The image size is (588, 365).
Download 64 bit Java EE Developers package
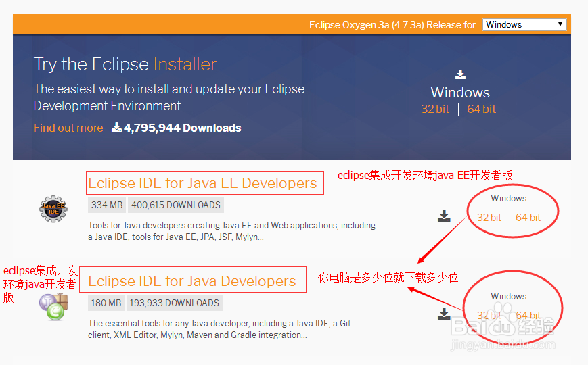tap(528, 218)
